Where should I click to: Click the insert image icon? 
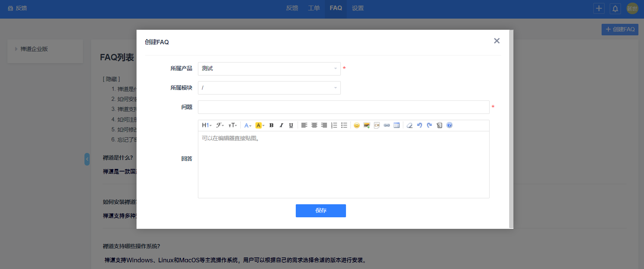(367, 125)
